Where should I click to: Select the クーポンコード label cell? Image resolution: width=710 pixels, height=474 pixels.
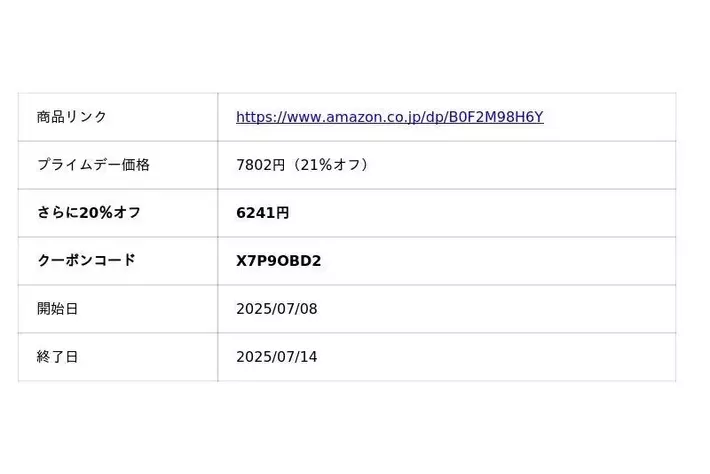point(86,261)
